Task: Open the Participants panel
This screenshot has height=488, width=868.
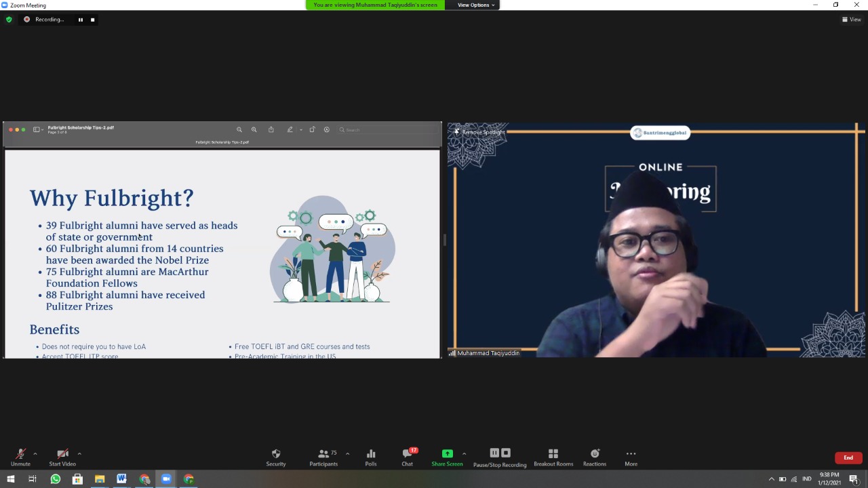Action: coord(323,454)
